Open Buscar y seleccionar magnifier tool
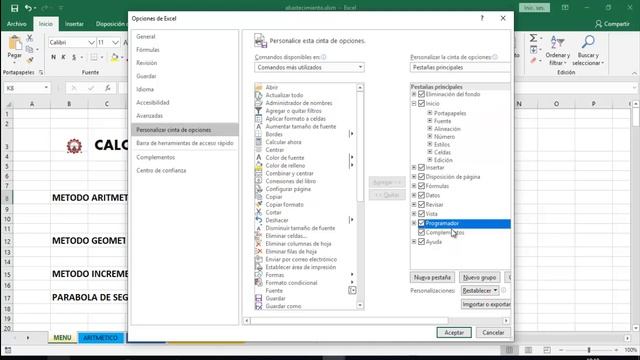 point(588,51)
